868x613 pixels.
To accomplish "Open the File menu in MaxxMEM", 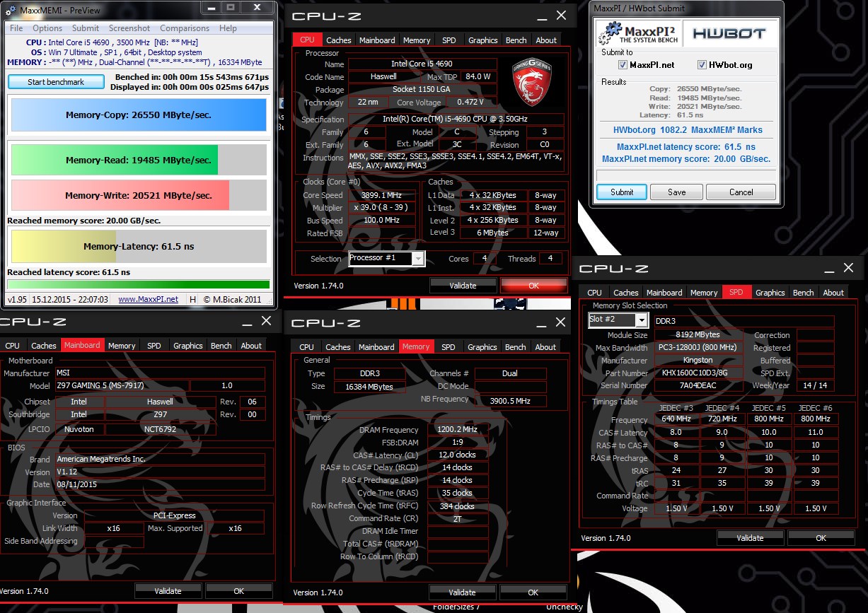I will (16, 28).
